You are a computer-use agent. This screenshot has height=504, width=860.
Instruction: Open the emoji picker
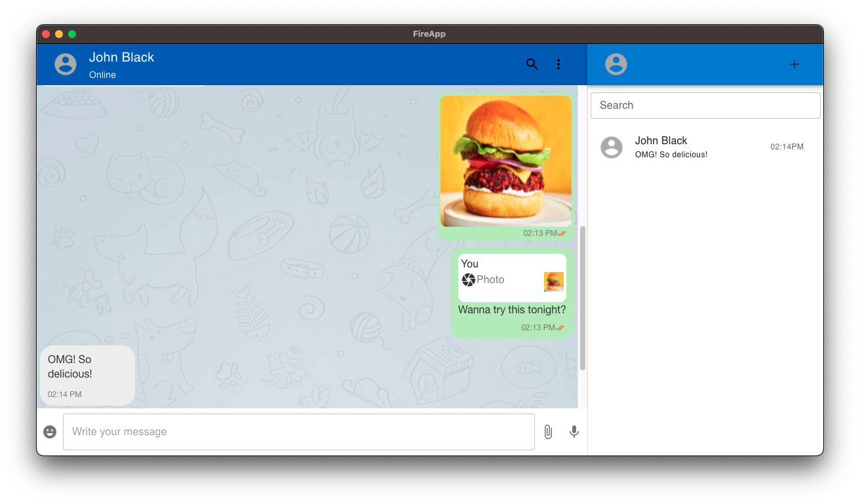pos(50,431)
